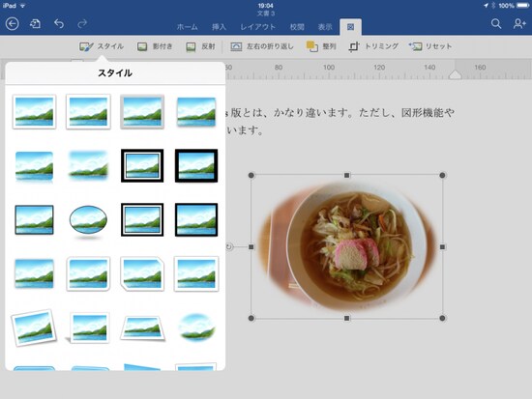Apply the perspective shadow white style
The width and height of the screenshot is (532, 399).
point(89,328)
